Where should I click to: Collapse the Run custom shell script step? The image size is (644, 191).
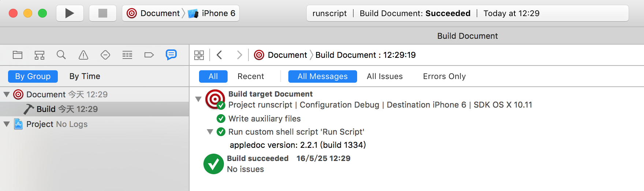[210, 132]
